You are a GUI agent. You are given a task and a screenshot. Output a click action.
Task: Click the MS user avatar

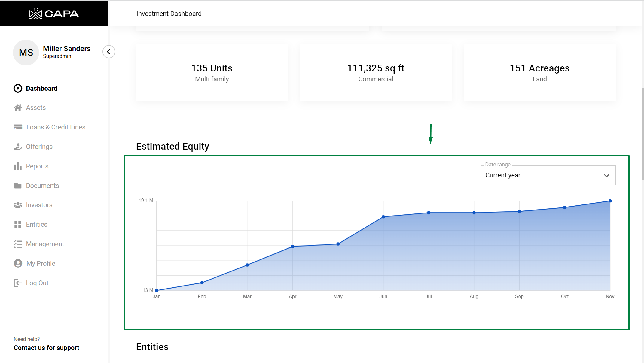(x=26, y=53)
